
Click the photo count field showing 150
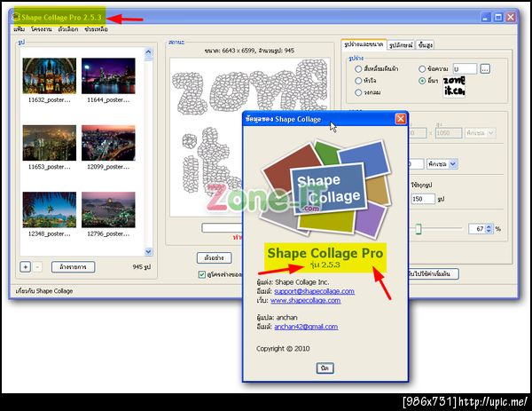pyautogui.click(x=423, y=199)
